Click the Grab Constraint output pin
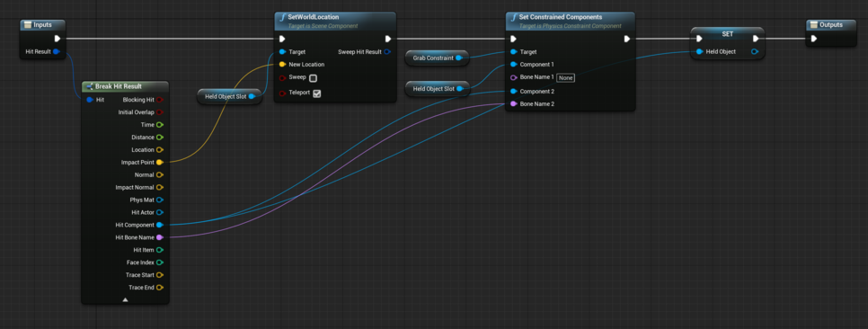 tap(458, 58)
